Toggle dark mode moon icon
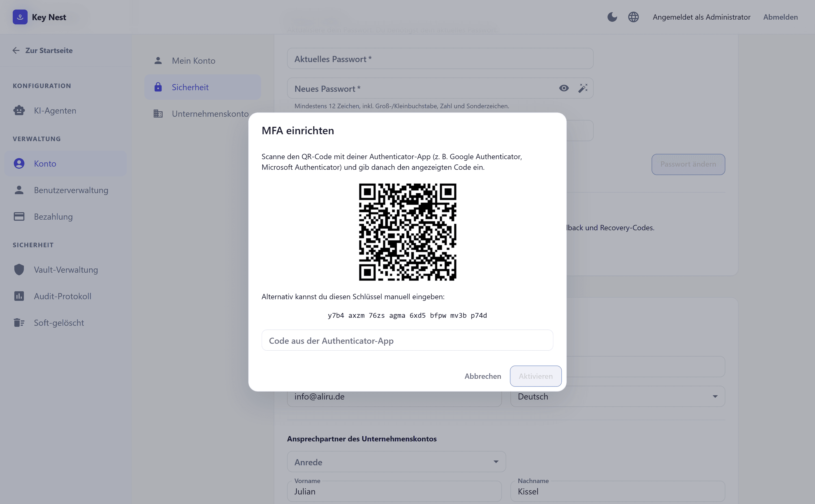Viewport: 815px width, 504px height. 612,17
